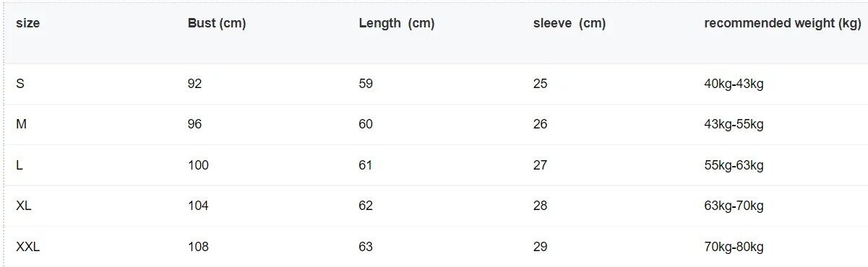Click the size M row label
Viewport: 868px width, 267px height.
[21, 124]
